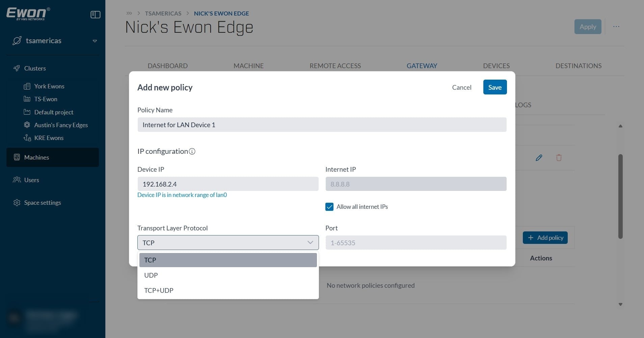
Task: Collapse the sidebar panel icon
Action: tap(96, 15)
